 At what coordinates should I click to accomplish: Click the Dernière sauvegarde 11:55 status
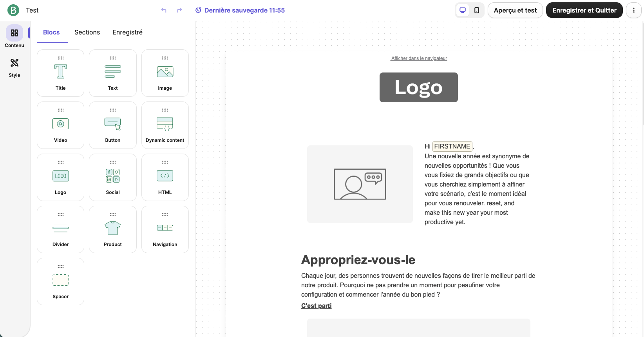240,10
